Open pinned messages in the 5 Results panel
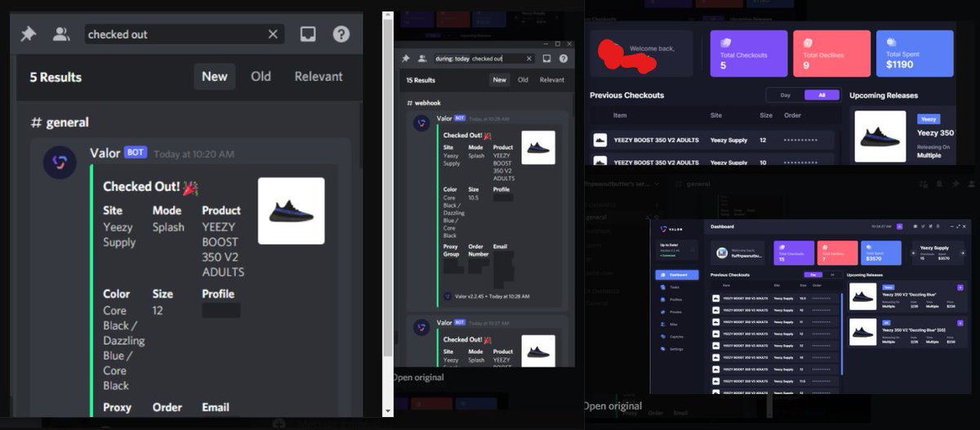 (29, 34)
